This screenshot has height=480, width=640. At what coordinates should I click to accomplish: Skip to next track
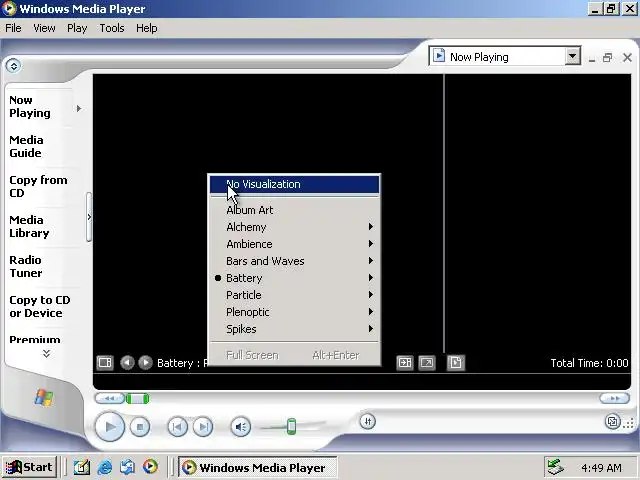click(x=203, y=427)
